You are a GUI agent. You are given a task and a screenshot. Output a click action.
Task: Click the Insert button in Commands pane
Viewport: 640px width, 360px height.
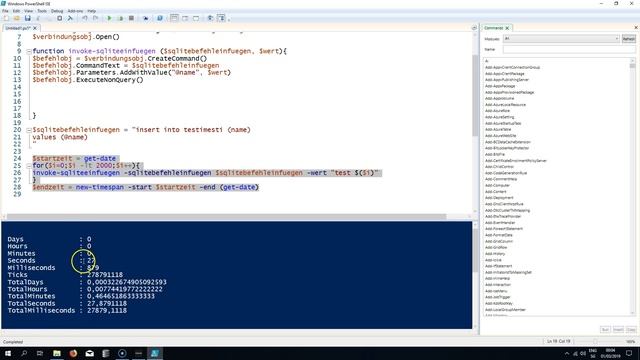coord(618,329)
